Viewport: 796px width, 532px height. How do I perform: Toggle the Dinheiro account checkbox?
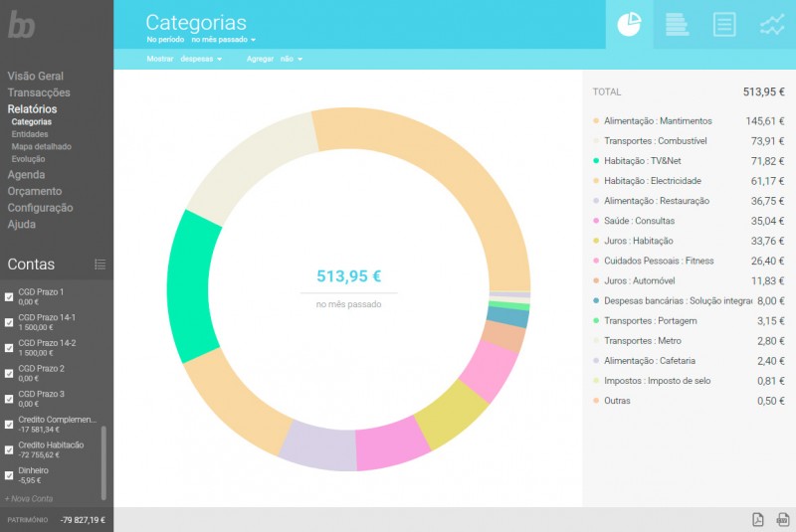(x=9, y=474)
